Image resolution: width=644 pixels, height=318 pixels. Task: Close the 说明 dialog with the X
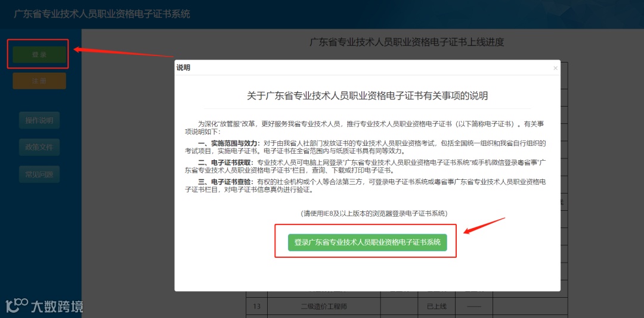(x=555, y=68)
